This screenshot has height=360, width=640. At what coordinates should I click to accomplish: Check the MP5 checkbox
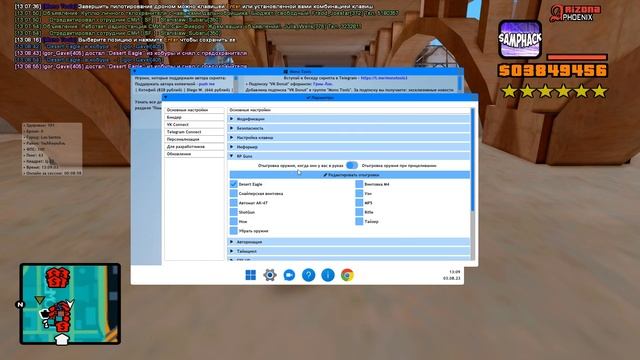pos(359,203)
